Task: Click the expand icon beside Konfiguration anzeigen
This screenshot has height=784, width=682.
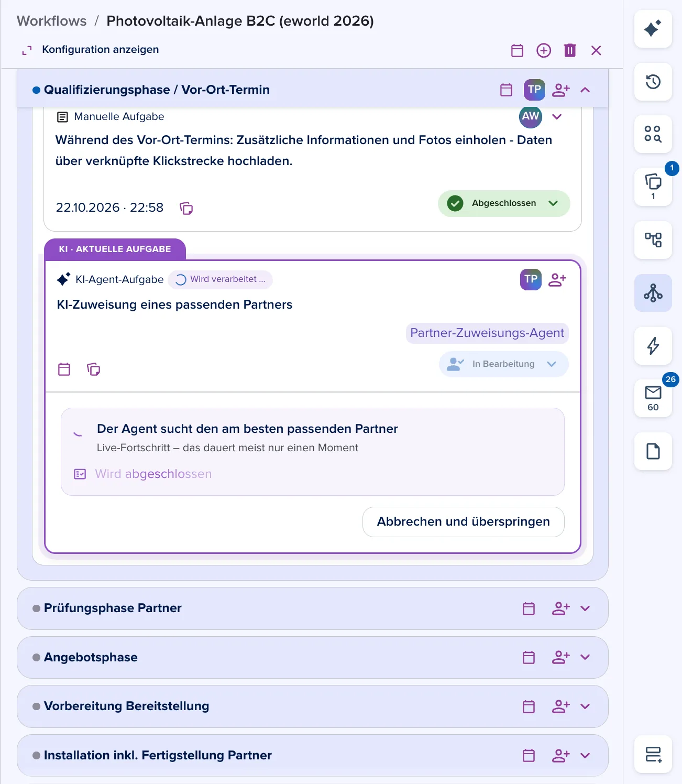Action: 27,50
